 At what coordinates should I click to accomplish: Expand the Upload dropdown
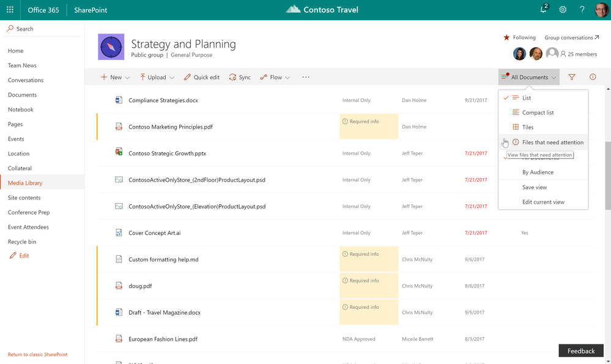157,78
